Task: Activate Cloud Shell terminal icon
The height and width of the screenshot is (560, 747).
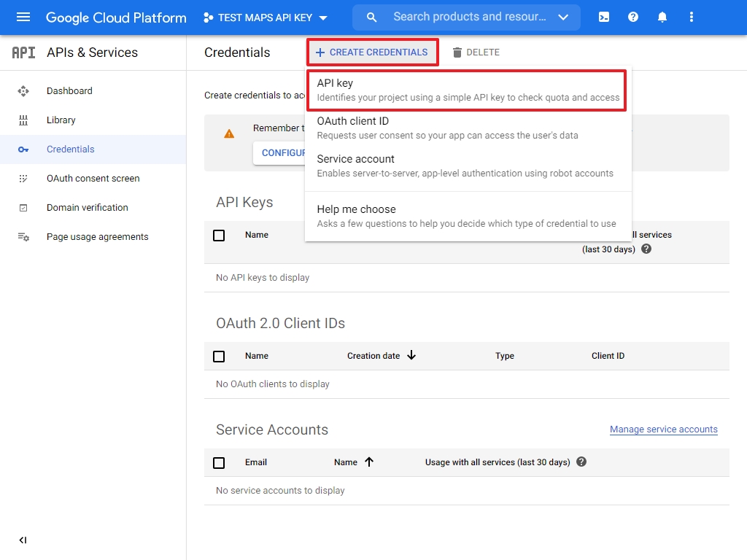Action: (603, 17)
